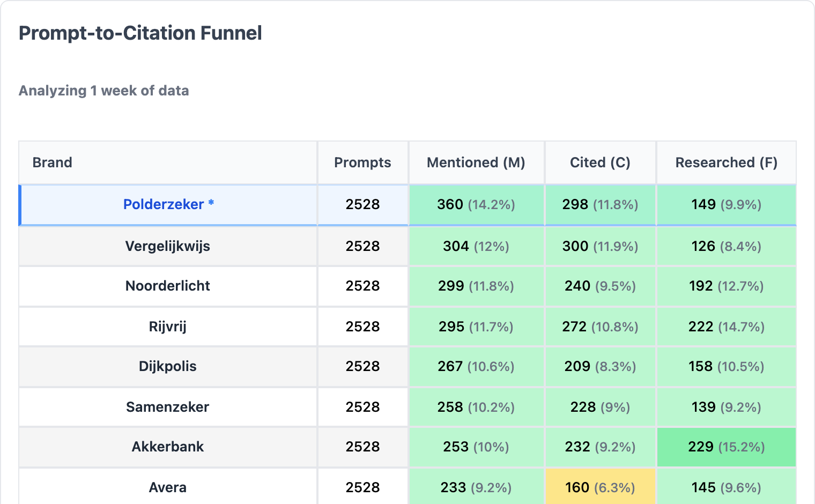Select the Vergelijkwijs brand row
Viewport: 815px width, 504px height.
407,246
